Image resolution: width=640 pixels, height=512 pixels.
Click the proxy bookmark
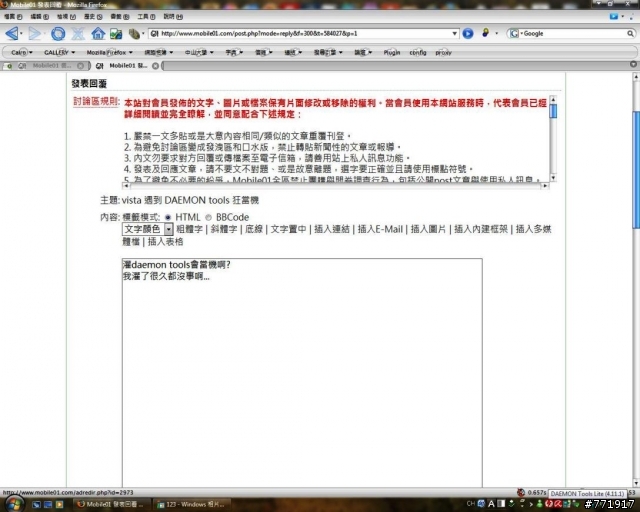tap(444, 52)
